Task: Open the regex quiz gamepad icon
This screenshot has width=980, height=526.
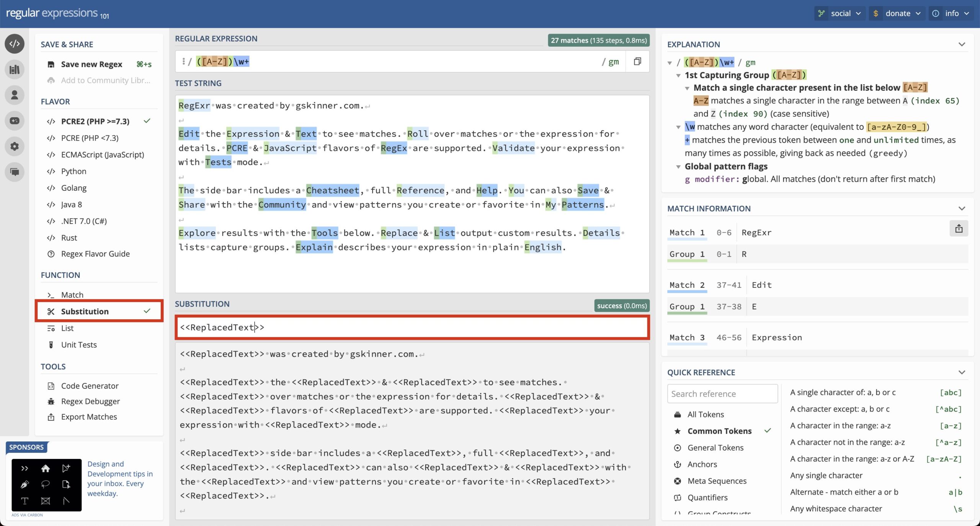Action: point(15,121)
